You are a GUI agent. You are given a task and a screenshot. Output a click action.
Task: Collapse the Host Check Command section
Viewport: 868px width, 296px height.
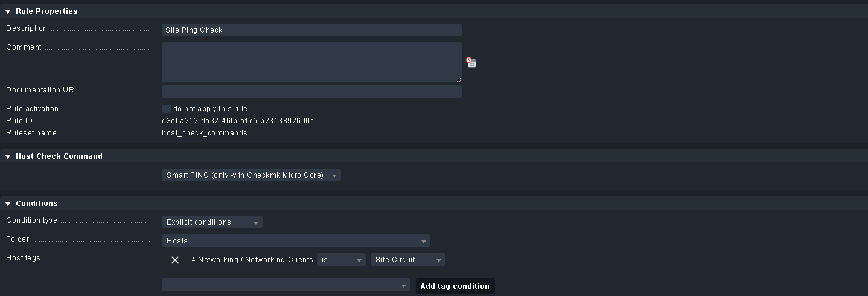click(8, 156)
